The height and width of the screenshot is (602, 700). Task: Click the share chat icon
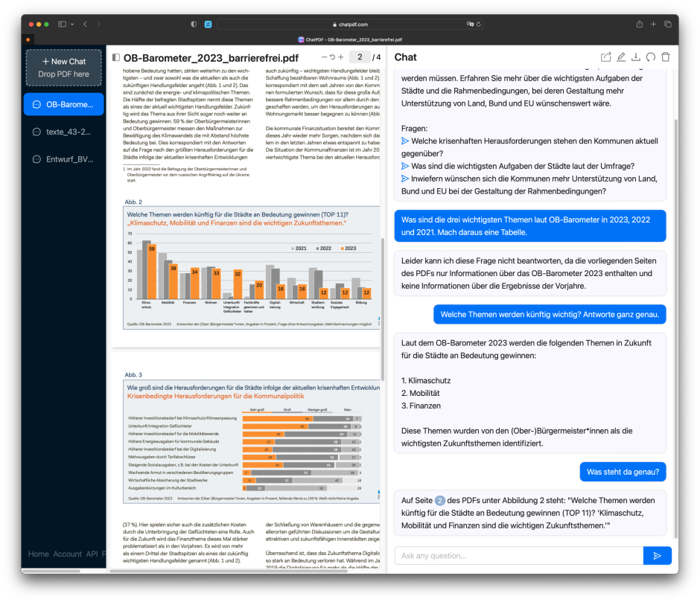click(x=606, y=57)
